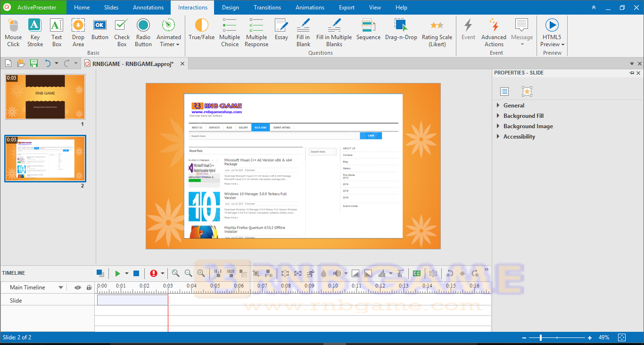Open the Transitions ribbon tab

pyautogui.click(x=267, y=8)
